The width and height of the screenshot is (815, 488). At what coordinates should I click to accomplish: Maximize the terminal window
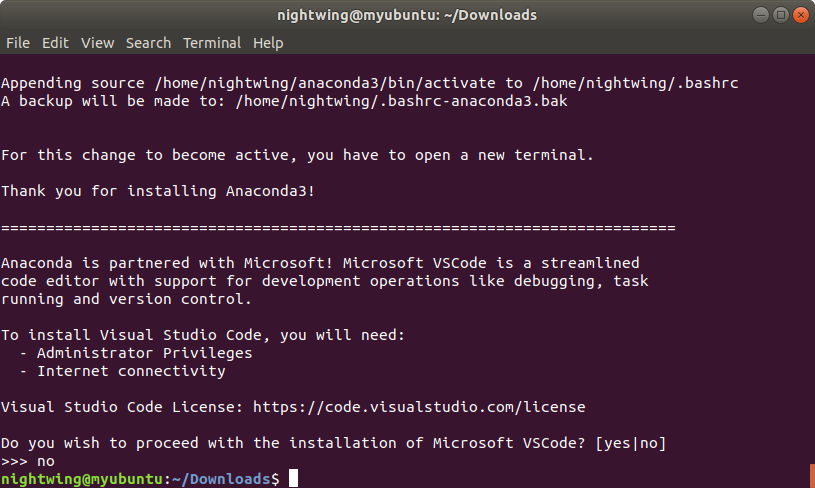point(781,15)
